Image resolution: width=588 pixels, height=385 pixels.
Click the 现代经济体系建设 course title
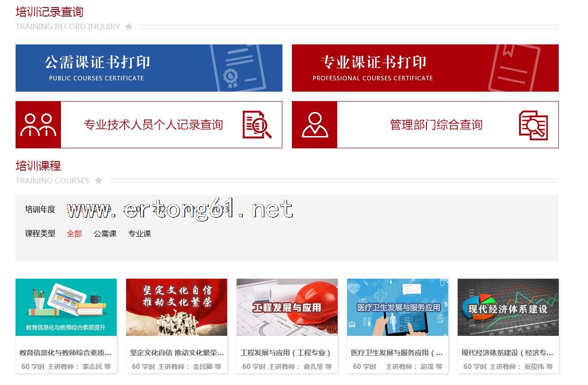click(507, 352)
